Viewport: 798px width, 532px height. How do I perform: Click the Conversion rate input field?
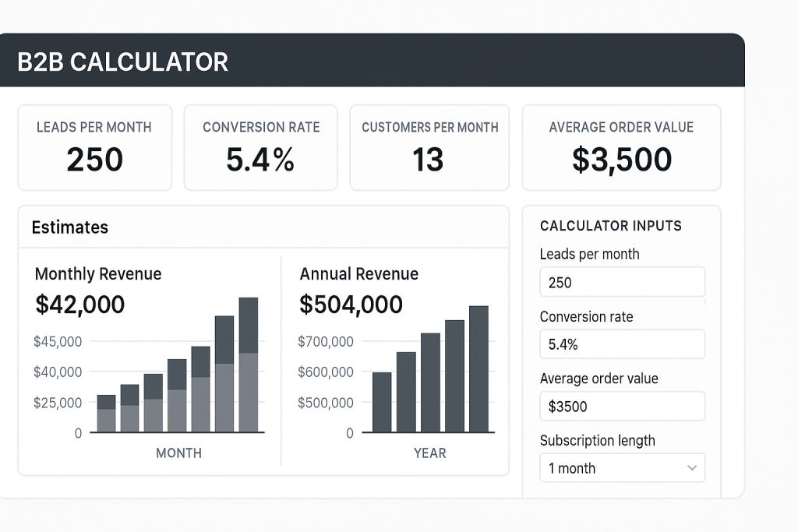(x=622, y=344)
